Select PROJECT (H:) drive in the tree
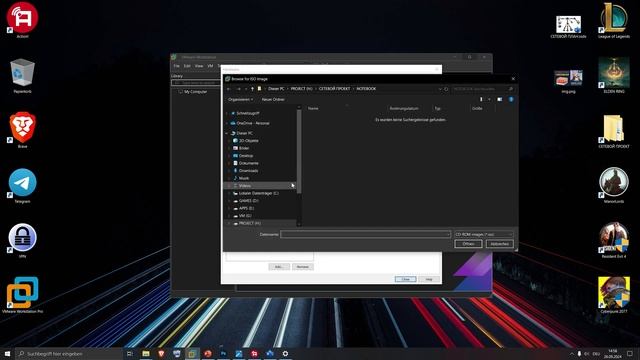This screenshot has width=640, height=360. click(x=249, y=223)
